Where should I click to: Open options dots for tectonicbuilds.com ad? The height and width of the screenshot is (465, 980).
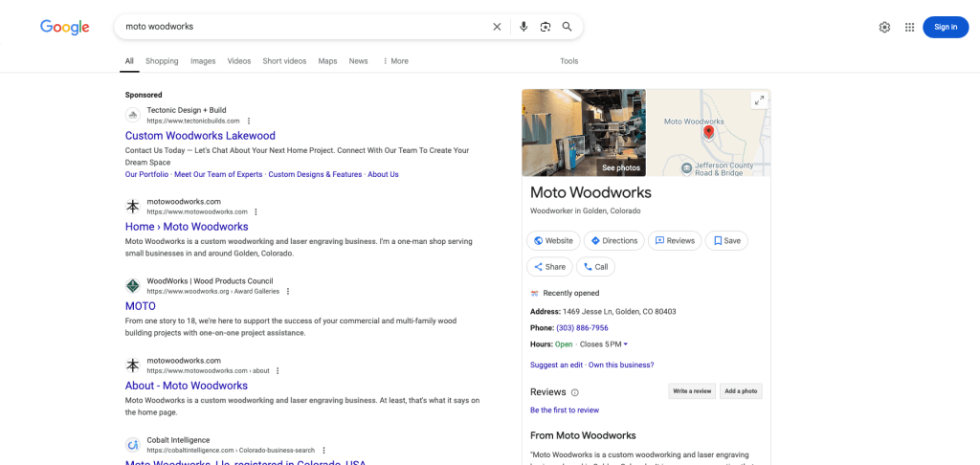coord(249,121)
